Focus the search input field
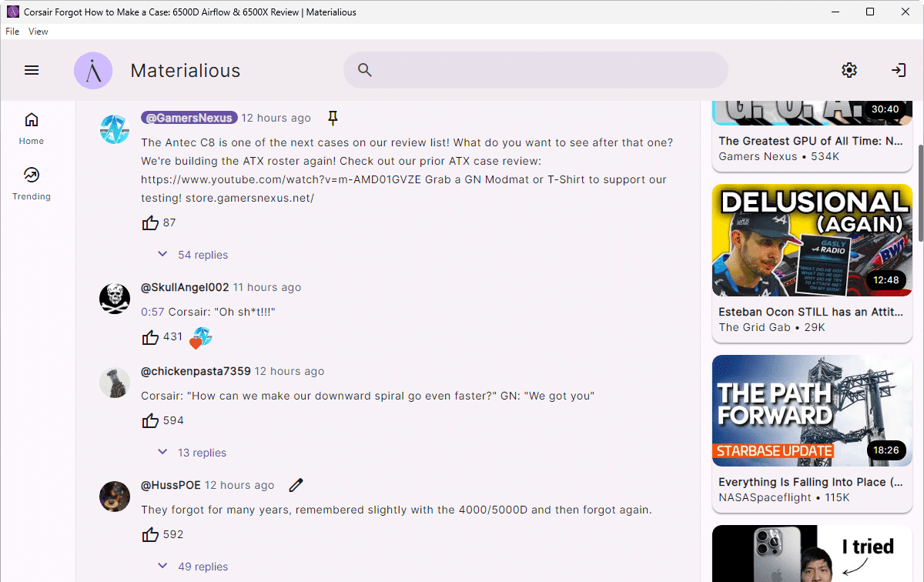This screenshot has height=582, width=924. pos(536,70)
